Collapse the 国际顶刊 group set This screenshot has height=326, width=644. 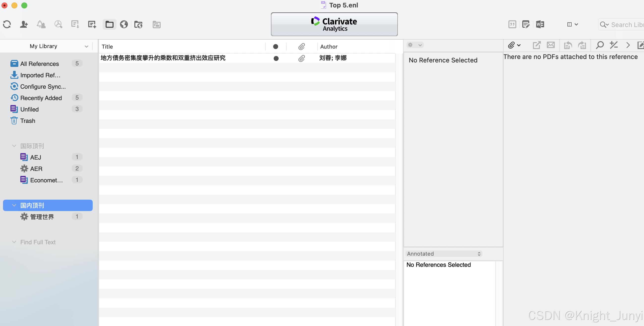14,146
